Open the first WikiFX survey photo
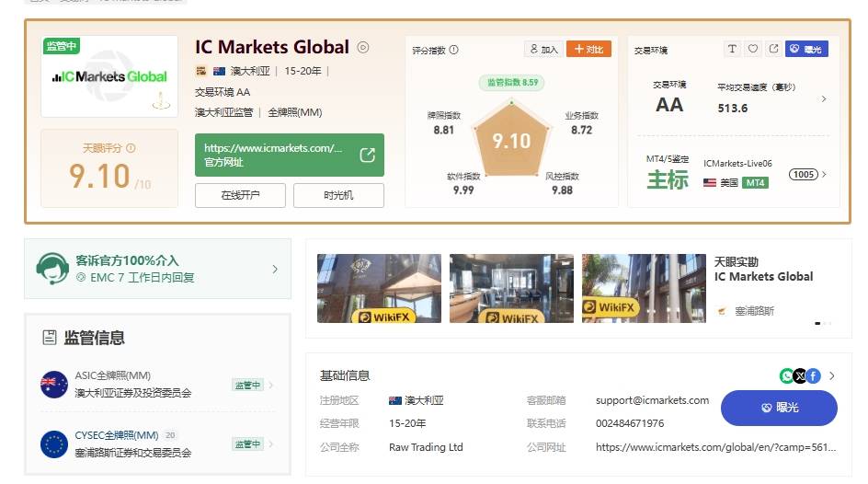Viewport: 868px width, 484px height. tap(379, 289)
